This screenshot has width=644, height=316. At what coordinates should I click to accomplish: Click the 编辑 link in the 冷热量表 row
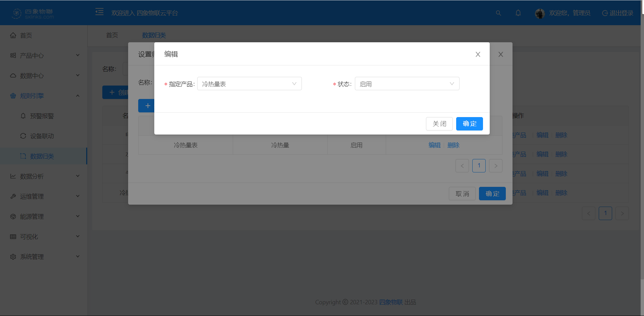434,145
